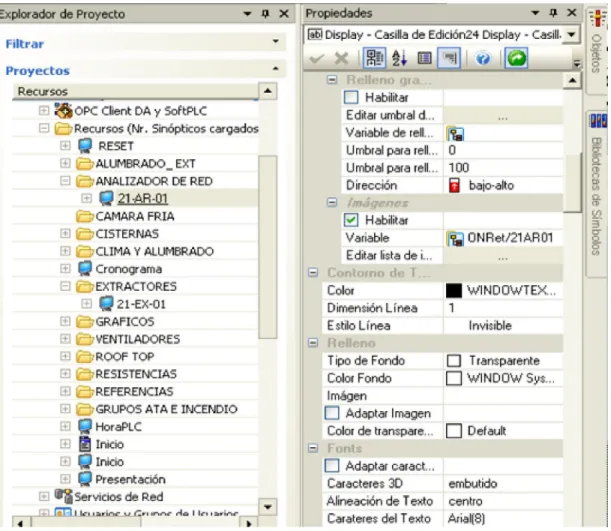Expand the ALUMBRADO_ EXT folder
Screen dimensions: 611x531
[65, 163]
